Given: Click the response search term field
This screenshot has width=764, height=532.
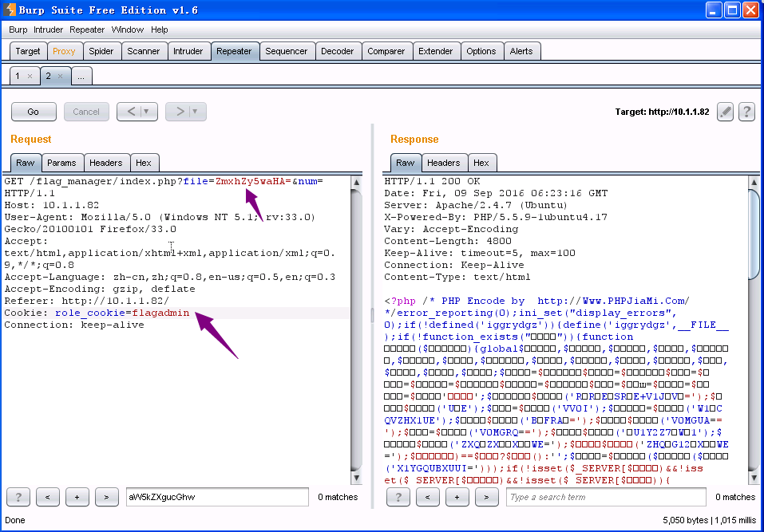Looking at the screenshot, I should (606, 497).
